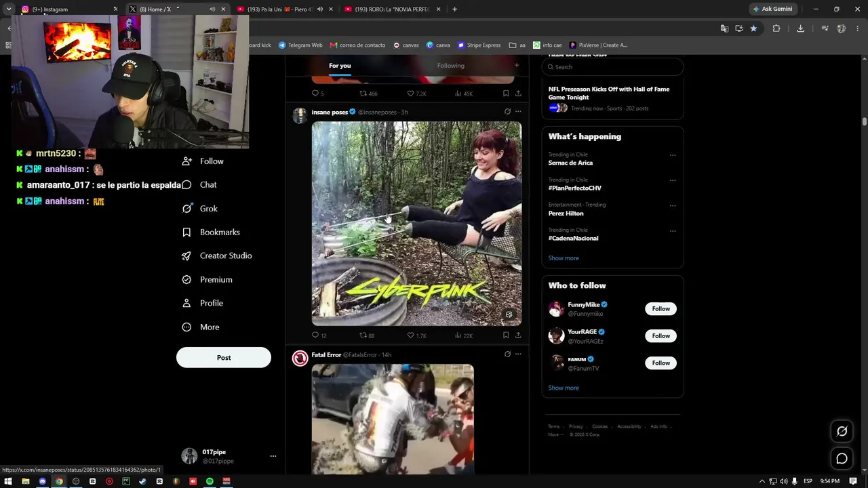This screenshot has width=868, height=488.
Task: Click the X search field
Action: coord(612,67)
